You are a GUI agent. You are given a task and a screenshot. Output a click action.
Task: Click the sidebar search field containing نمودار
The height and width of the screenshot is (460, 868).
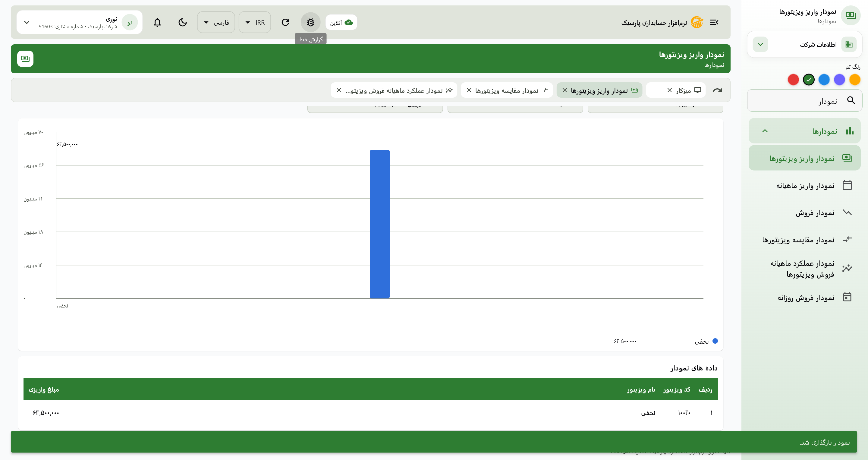[804, 100]
